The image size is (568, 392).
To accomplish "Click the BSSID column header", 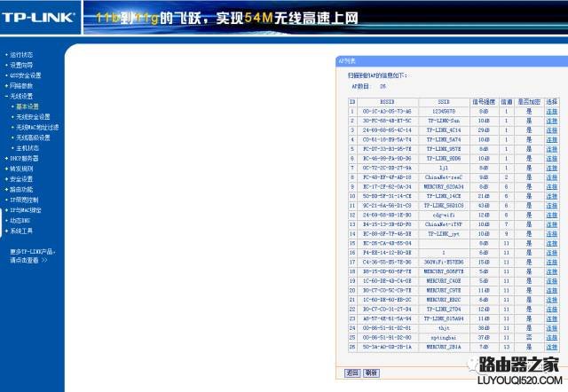I will (x=387, y=102).
